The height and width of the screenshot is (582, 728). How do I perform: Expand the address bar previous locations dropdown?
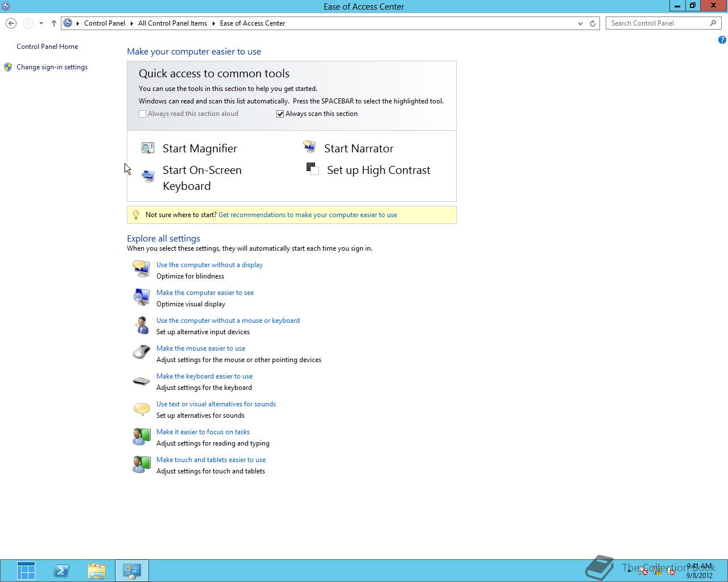click(x=580, y=23)
